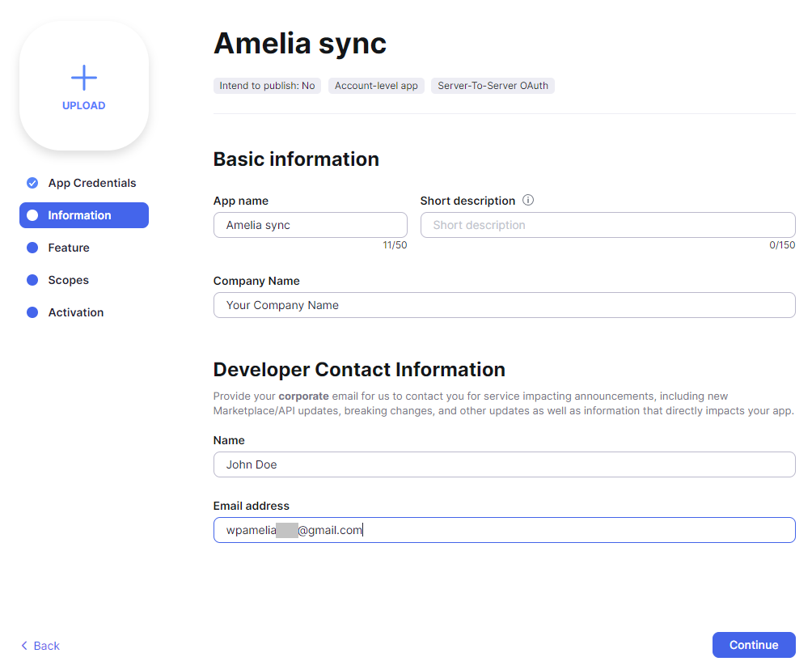Click the developer Name field
The height and width of the screenshot is (670, 812).
tap(504, 464)
